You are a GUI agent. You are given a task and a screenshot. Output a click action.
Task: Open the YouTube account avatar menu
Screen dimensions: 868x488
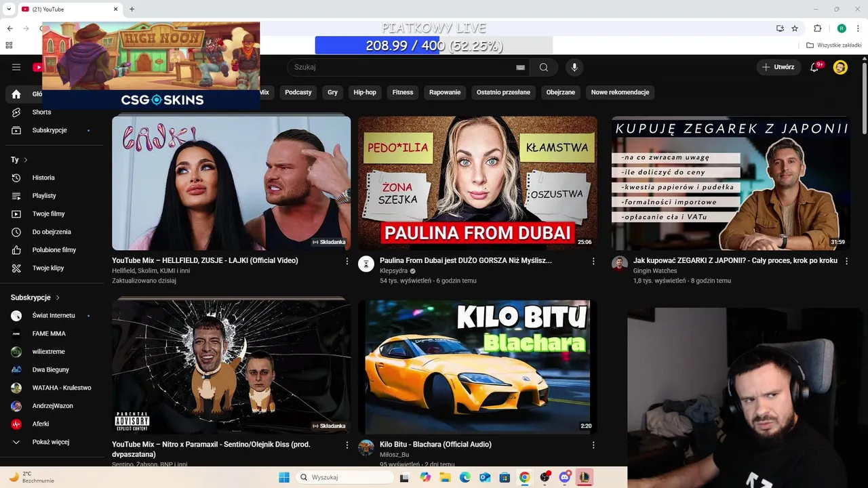pyautogui.click(x=840, y=67)
